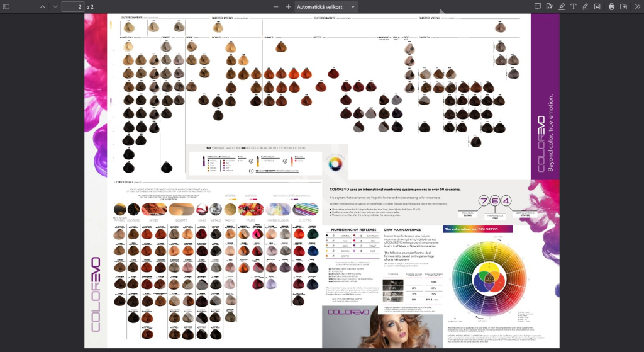The image size is (644, 352).
Task: Select the add text tool
Action: coord(574,6)
